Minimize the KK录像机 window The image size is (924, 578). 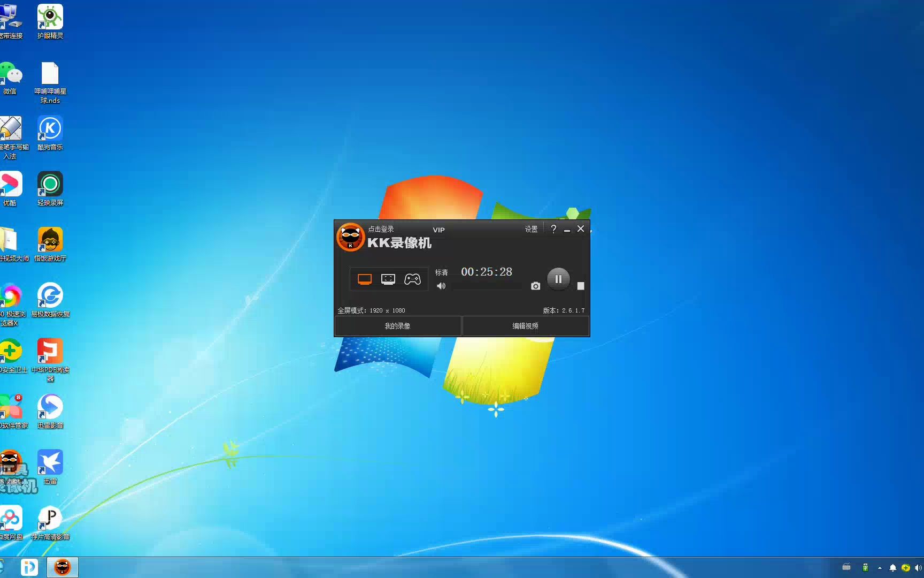click(567, 229)
